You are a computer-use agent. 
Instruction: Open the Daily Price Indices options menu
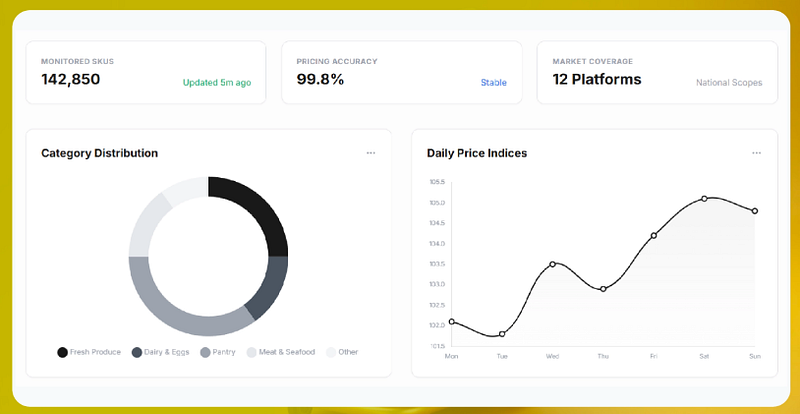756,153
